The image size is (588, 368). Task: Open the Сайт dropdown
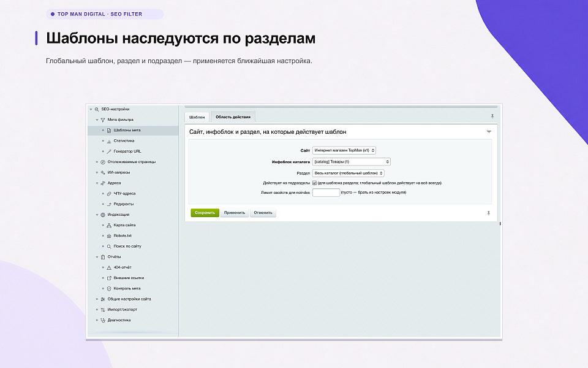click(x=344, y=150)
